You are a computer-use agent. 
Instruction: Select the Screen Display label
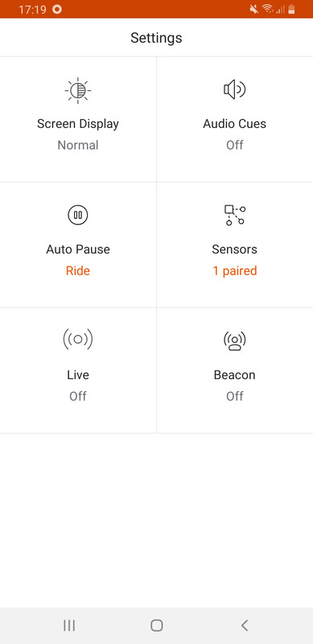[x=78, y=124]
